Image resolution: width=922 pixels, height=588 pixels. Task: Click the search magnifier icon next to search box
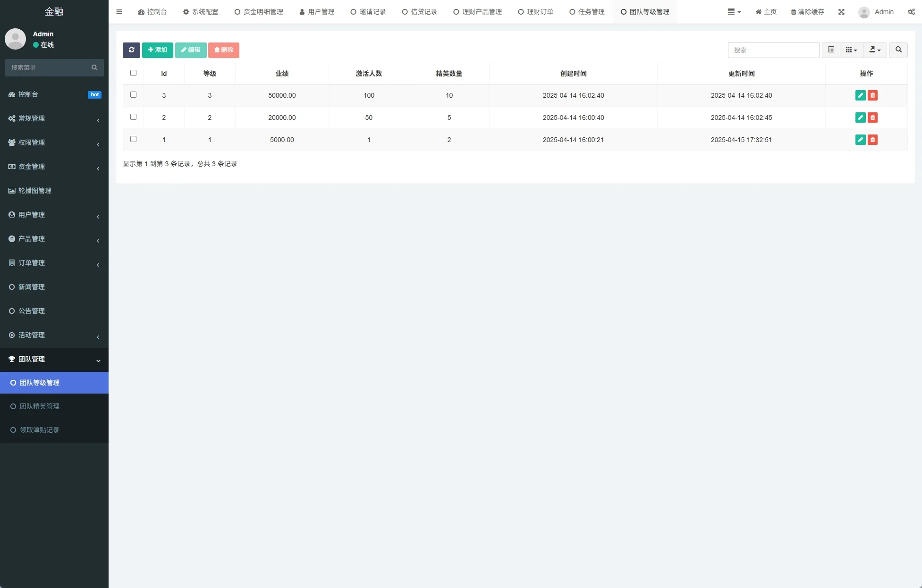[898, 50]
